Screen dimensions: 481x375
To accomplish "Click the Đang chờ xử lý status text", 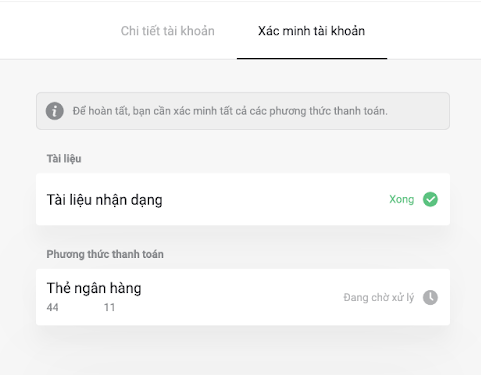I will click(379, 297).
